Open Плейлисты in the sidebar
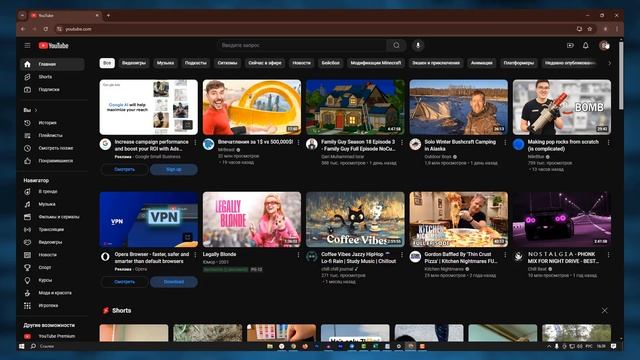The image size is (640, 360). coord(52,135)
